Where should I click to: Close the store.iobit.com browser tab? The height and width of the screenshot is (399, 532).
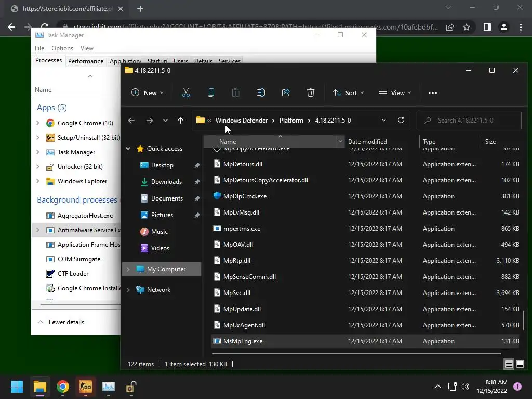pyautogui.click(x=121, y=9)
